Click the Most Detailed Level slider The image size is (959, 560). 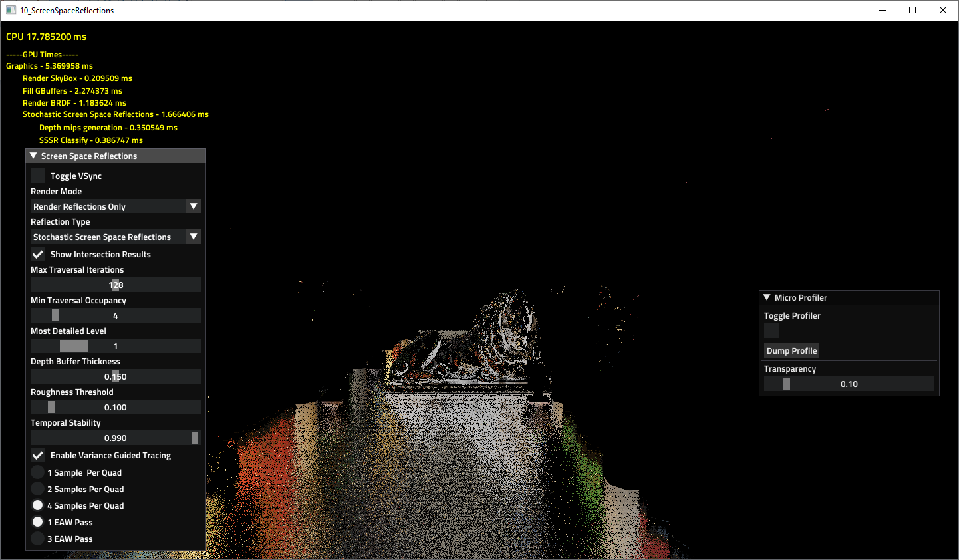115,345
